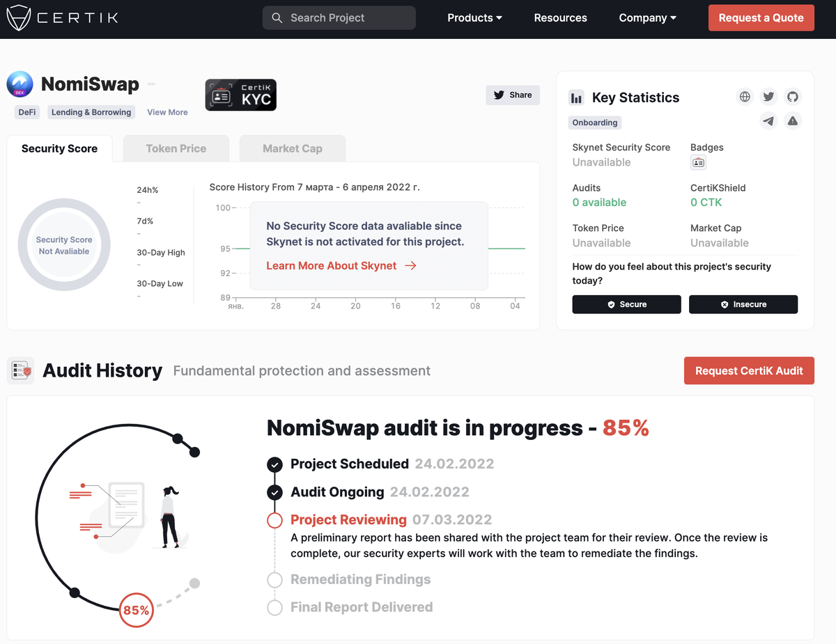Image resolution: width=836 pixels, height=644 pixels.
Task: Click the warning triangle alert icon
Action: coord(793,120)
